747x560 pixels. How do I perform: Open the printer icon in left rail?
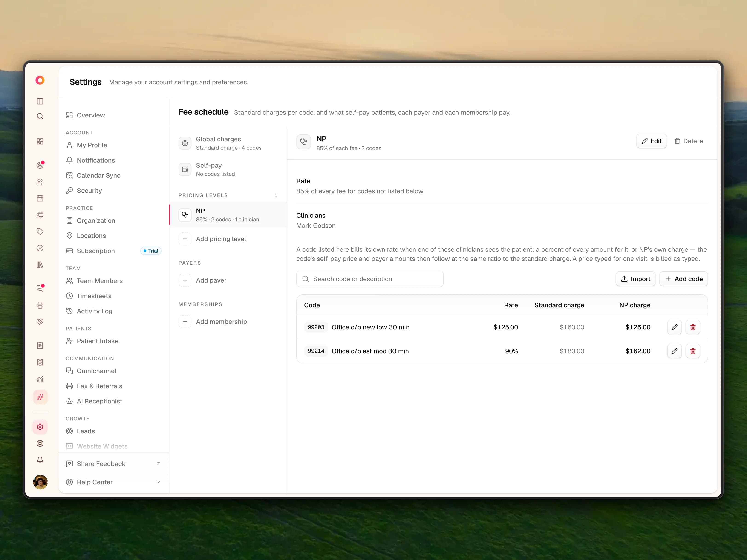pos(40,305)
